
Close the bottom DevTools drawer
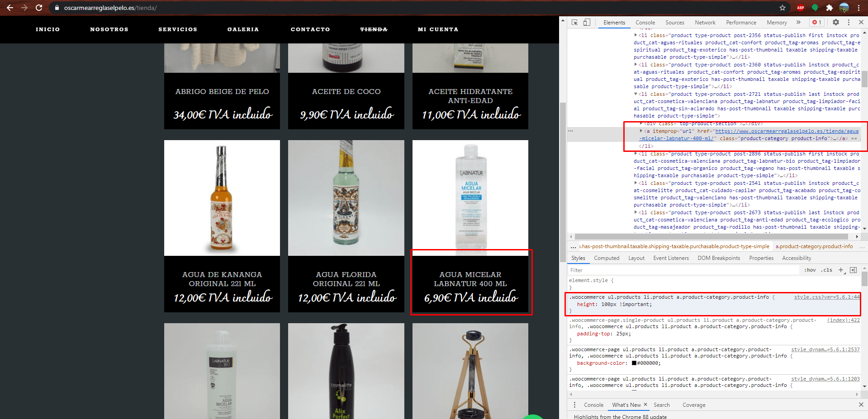tap(861, 405)
